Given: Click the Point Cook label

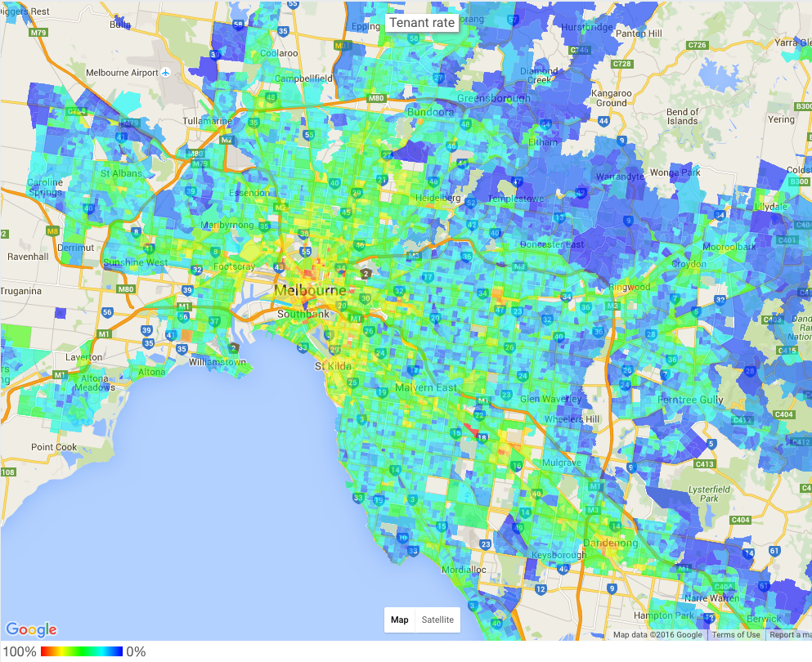Looking at the screenshot, I should (x=54, y=447).
